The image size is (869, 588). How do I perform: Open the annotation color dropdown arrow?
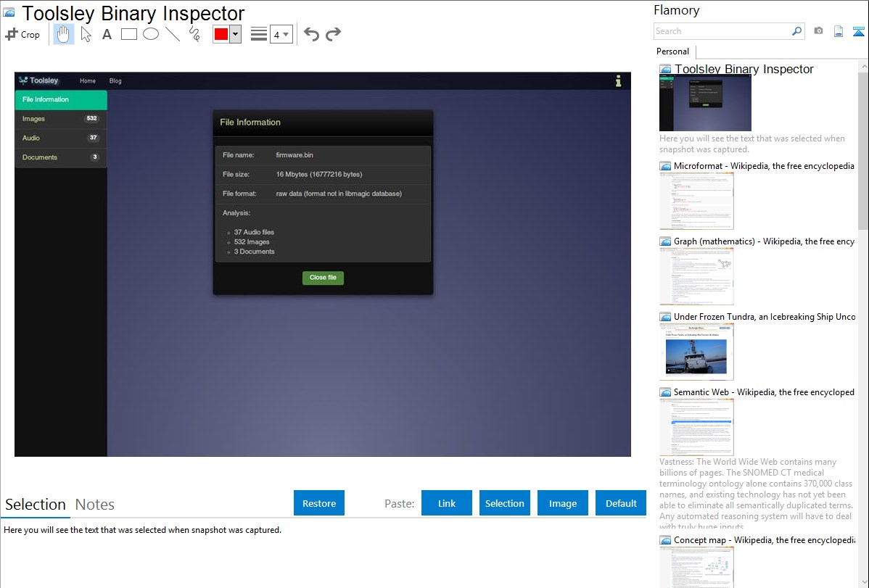tap(236, 34)
